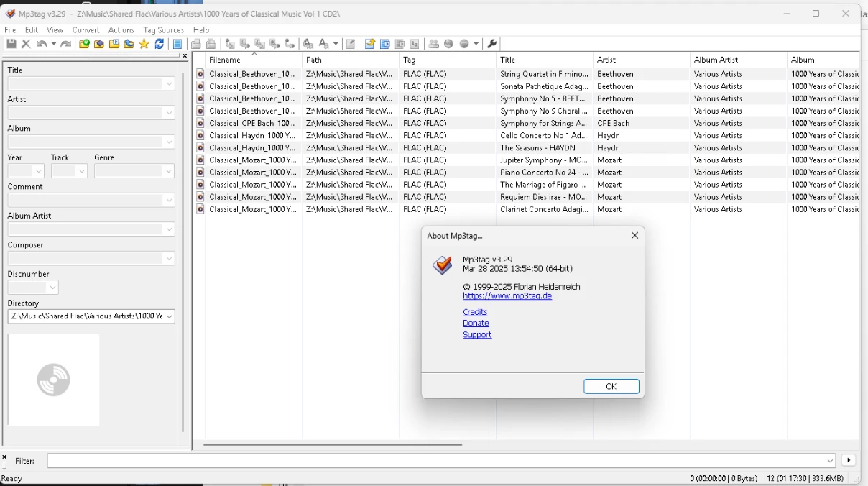Close the About Mp3tag dialog with X
Viewport: 868px width, 486px height.
click(634, 235)
